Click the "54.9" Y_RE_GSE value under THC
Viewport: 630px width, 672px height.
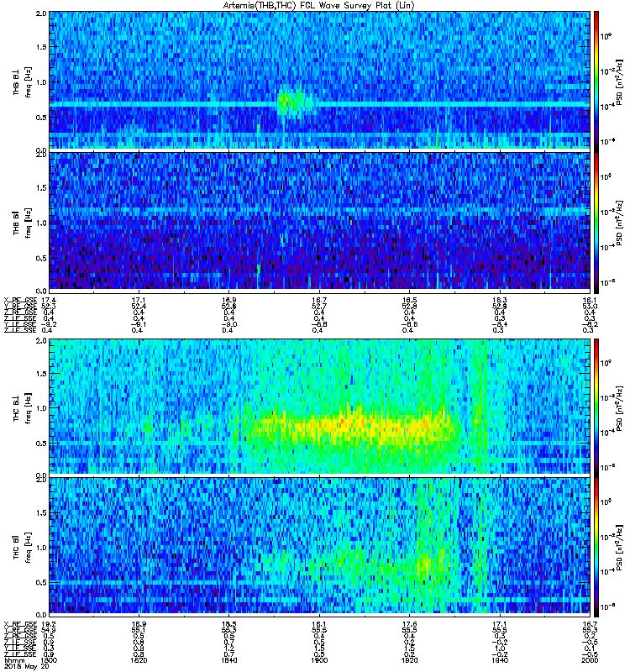[49, 631]
